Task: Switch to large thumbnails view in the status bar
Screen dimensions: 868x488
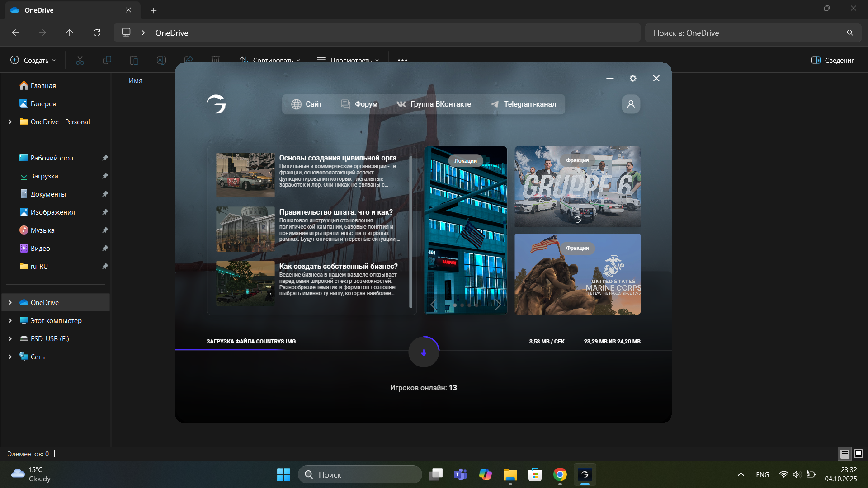Action: click(x=858, y=454)
